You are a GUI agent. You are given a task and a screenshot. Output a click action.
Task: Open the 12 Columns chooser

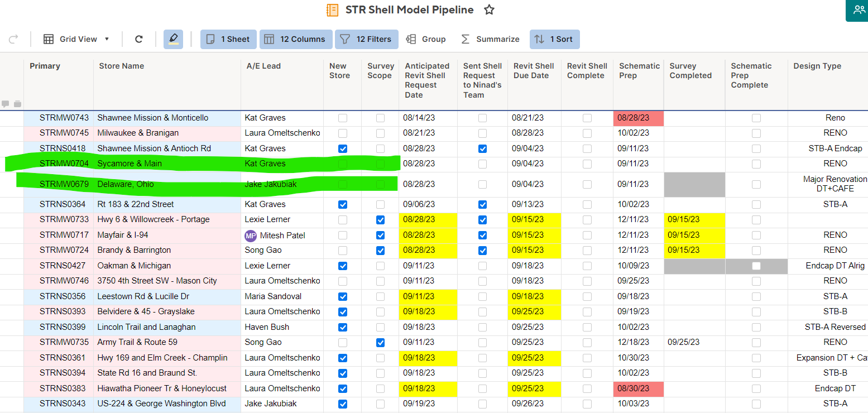[296, 39]
